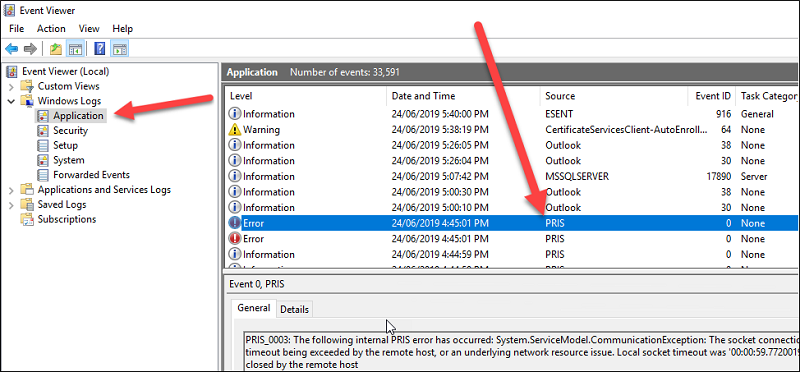Expand the Saved Logs node
The image size is (800, 372).
(11, 205)
